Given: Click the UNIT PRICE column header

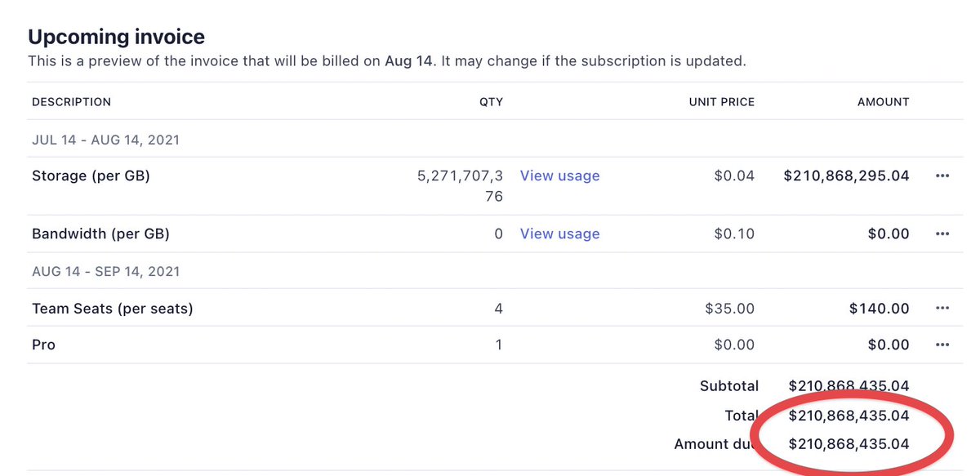Looking at the screenshot, I should [x=722, y=102].
